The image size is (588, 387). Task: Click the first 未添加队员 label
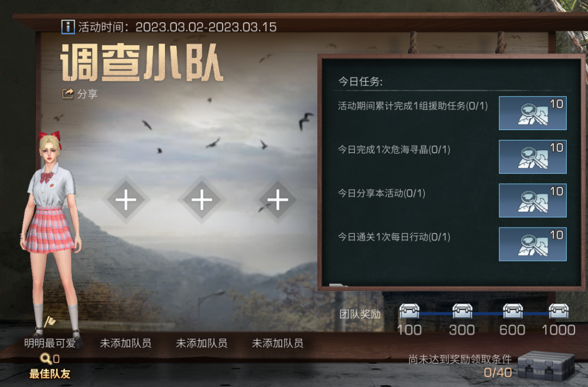(x=126, y=343)
